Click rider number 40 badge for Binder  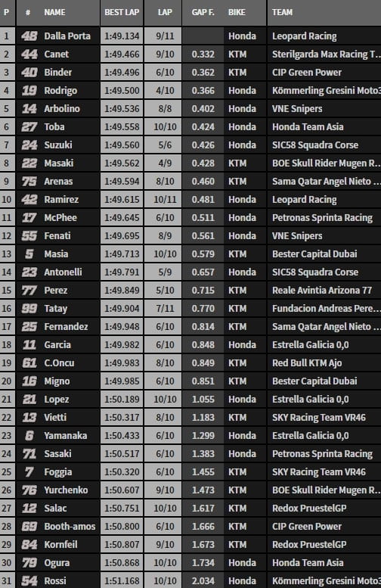pos(29,73)
